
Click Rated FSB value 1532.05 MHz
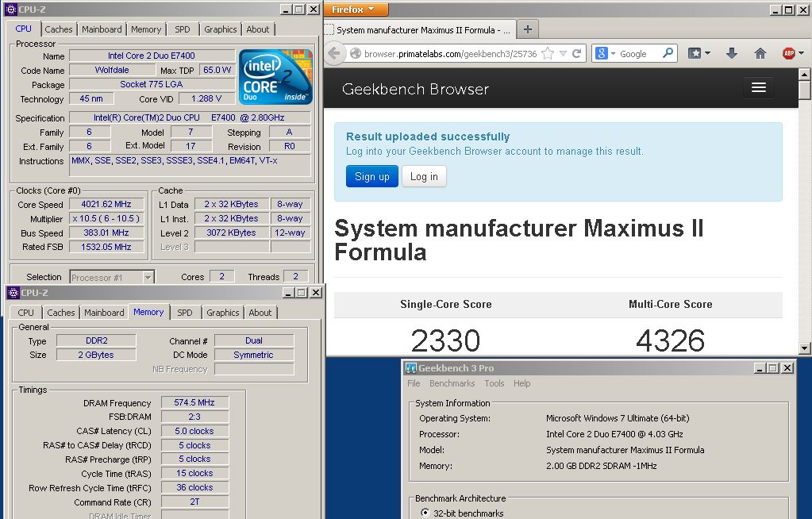tap(106, 247)
